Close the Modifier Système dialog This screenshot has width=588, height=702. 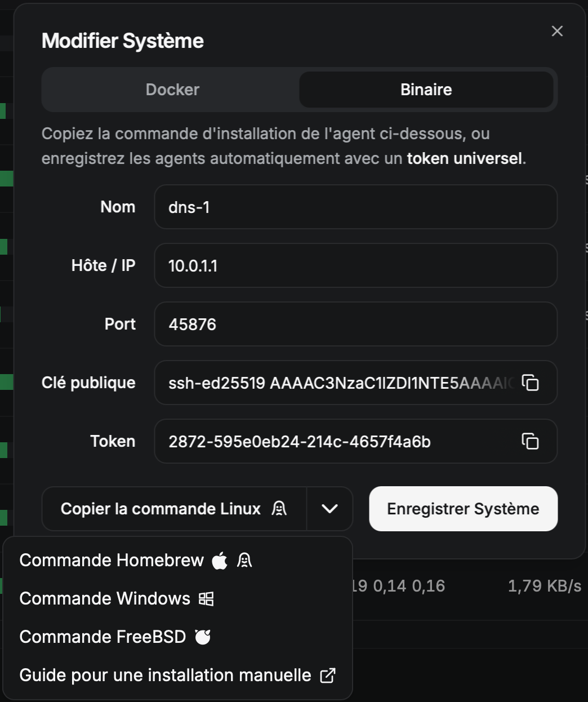(557, 31)
